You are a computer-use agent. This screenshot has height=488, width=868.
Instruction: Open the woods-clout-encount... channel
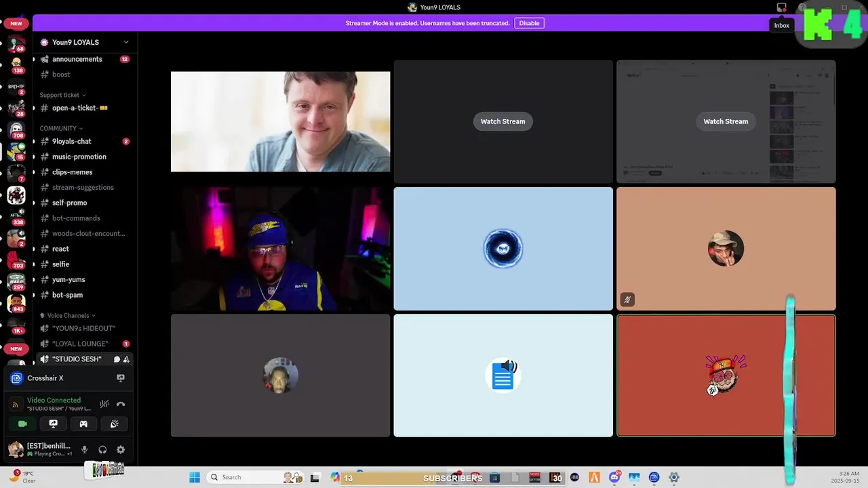[84, 233]
